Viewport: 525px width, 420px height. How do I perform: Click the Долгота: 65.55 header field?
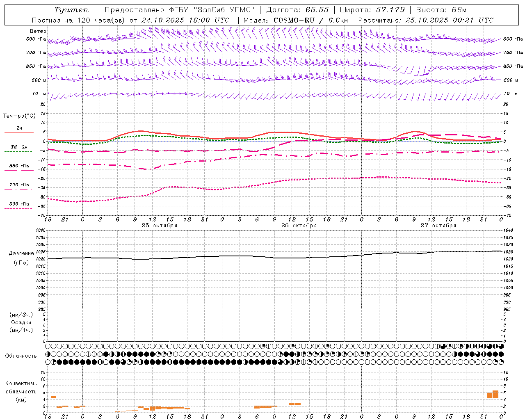(x=297, y=10)
